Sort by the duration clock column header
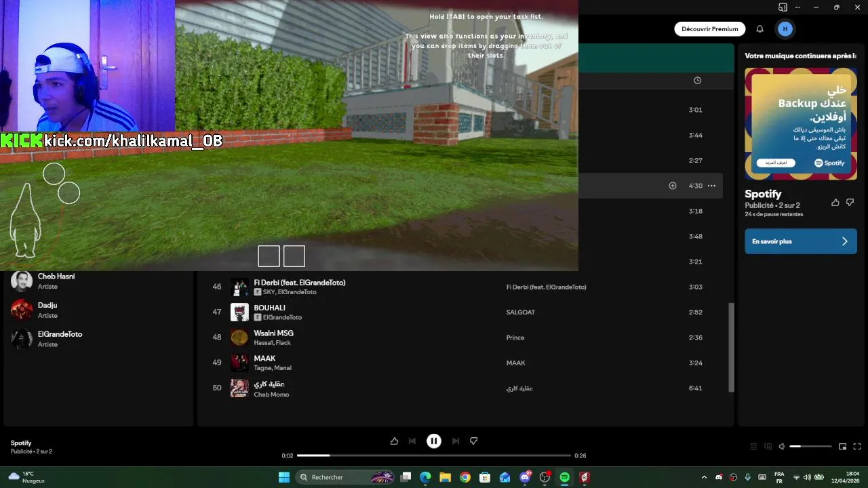This screenshot has width=868, height=488. point(697,81)
